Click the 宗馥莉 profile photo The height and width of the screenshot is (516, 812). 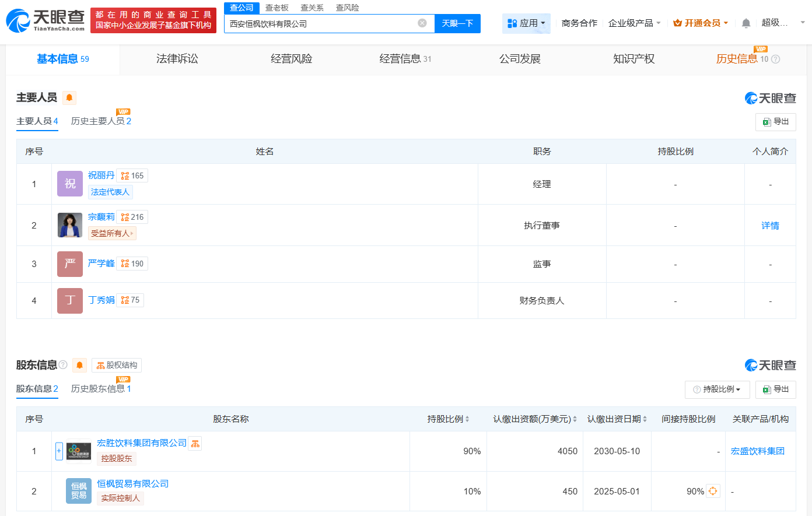click(x=70, y=225)
